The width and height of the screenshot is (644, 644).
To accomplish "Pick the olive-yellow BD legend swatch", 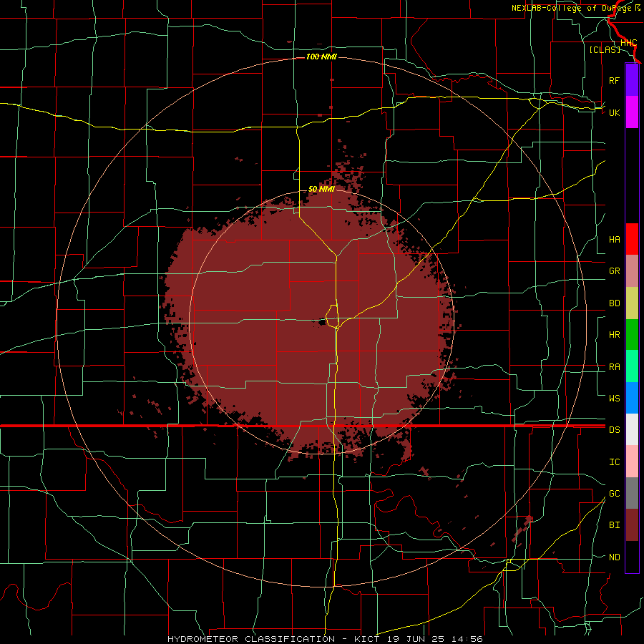I will click(x=632, y=303).
